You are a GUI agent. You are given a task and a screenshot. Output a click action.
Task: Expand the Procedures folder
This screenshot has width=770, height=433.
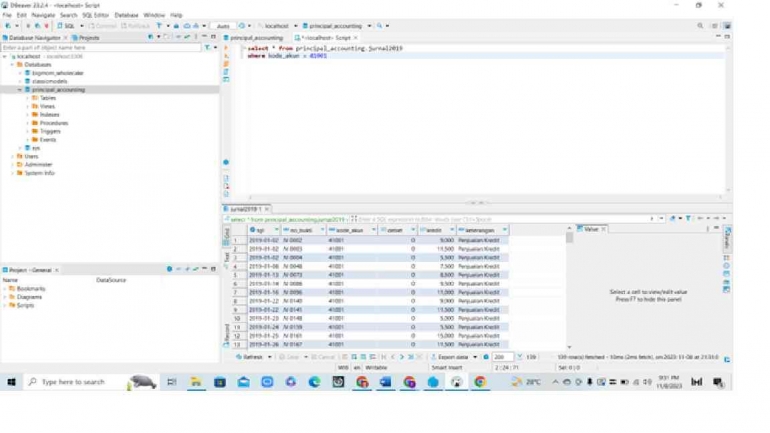(28, 123)
